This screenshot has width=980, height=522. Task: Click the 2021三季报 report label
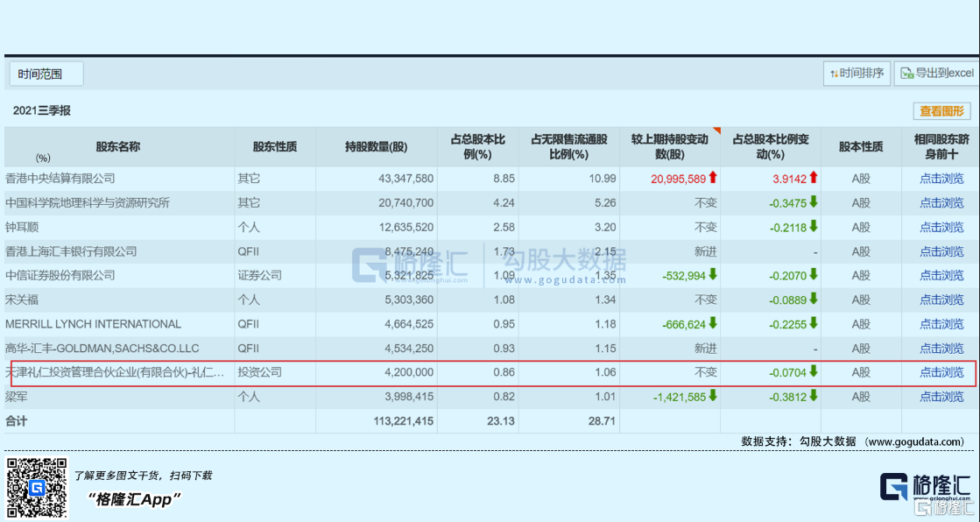[x=42, y=111]
